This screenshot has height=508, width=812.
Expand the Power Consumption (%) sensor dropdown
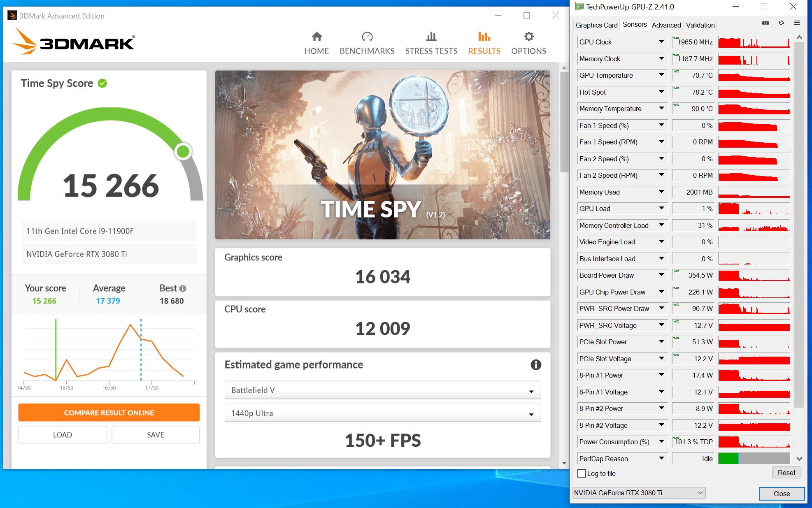click(x=661, y=442)
